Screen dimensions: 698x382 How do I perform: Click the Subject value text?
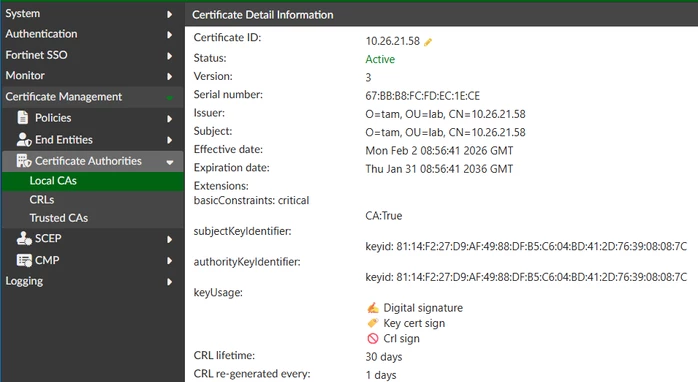[445, 132]
